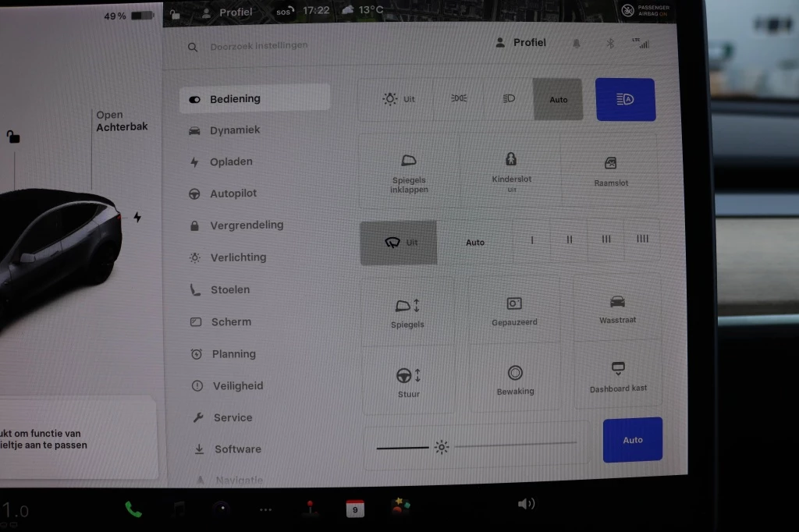Open the Autopilot settings section
Viewport: 799px width, 532px height.
click(233, 193)
